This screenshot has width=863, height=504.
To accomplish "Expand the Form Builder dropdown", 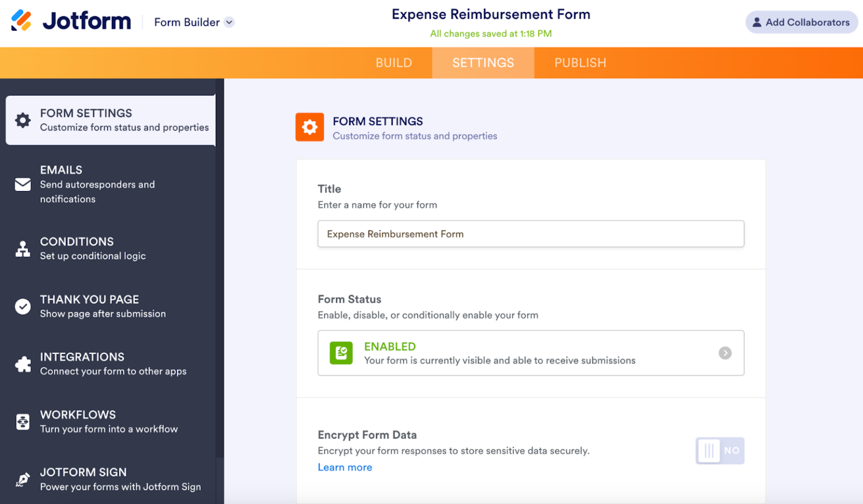I will point(194,22).
